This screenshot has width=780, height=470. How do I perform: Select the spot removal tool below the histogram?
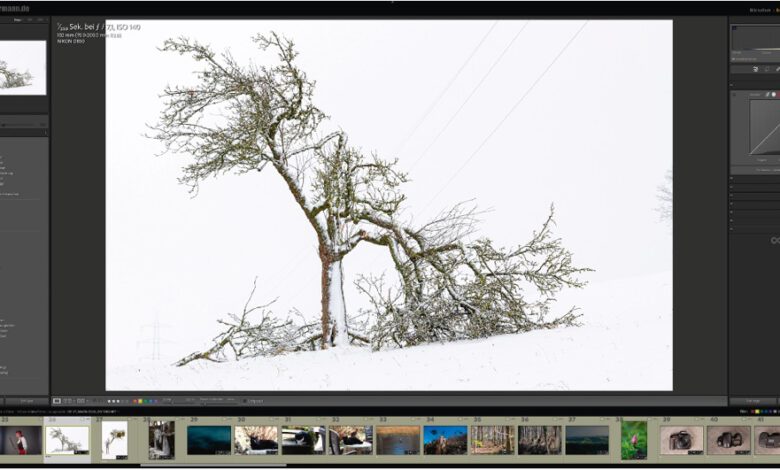[x=778, y=70]
